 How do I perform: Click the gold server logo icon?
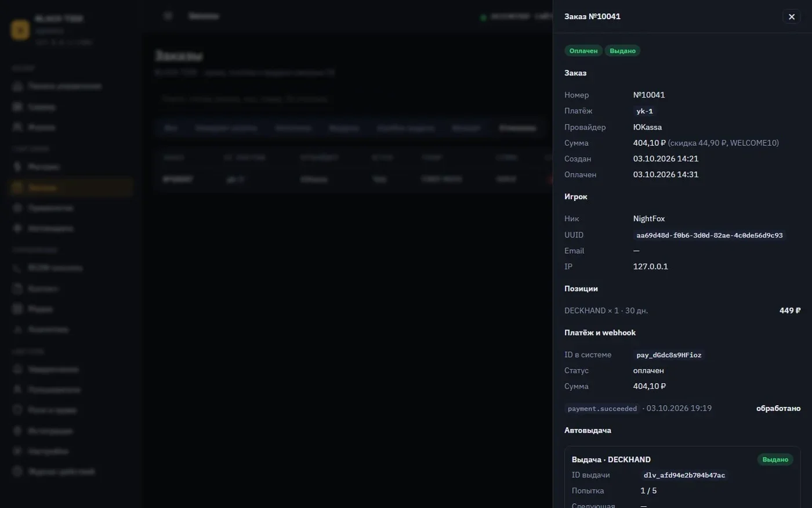click(20, 30)
